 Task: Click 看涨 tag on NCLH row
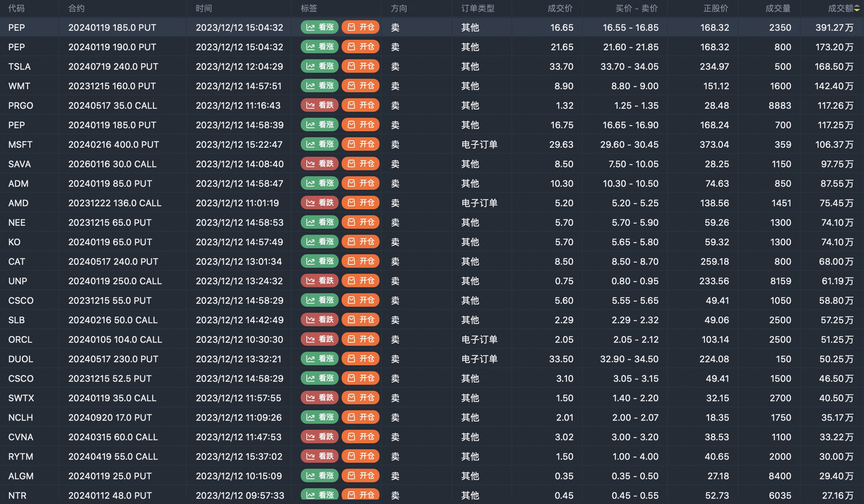click(x=319, y=417)
